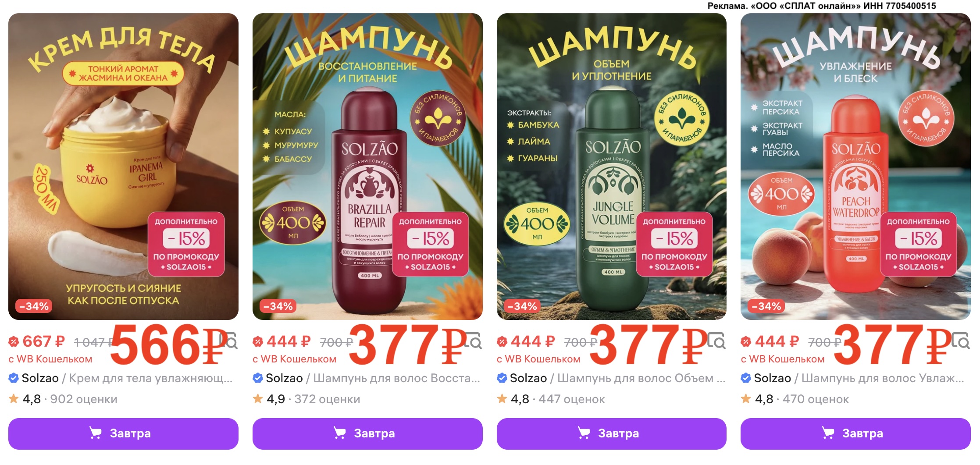Open Brazilla Repair shampoo product image

(367, 167)
